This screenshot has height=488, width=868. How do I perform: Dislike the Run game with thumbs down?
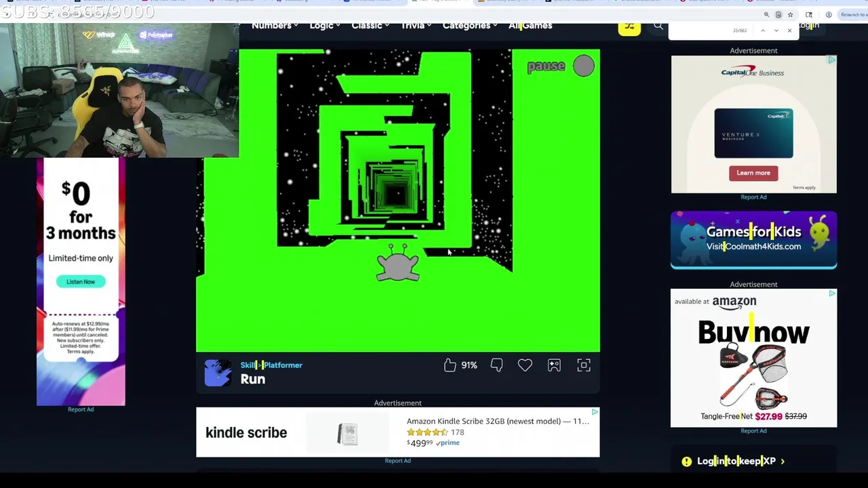[x=496, y=365]
